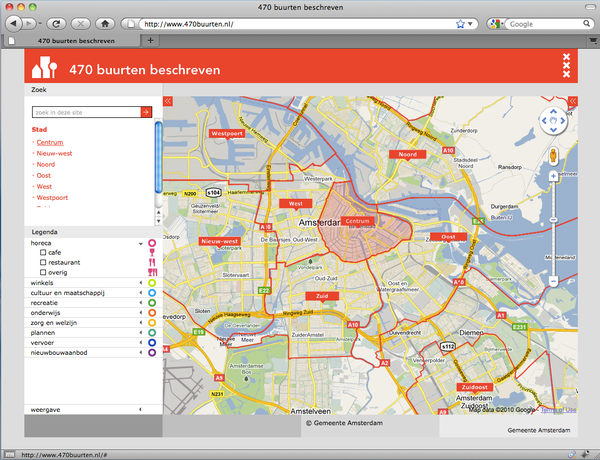Viewport: 600px width, 460px height.
Task: Click the map pan control
Action: pyautogui.click(x=553, y=119)
